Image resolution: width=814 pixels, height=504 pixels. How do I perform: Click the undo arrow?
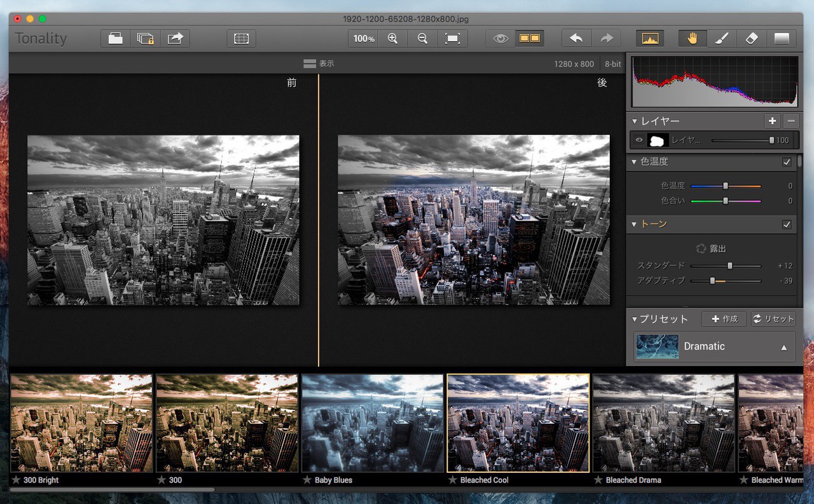(x=576, y=39)
